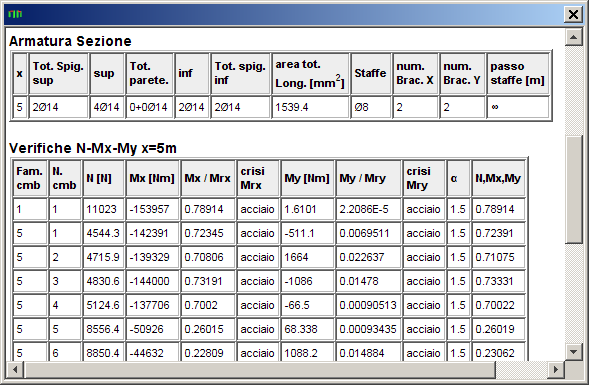
Task: Click the 'Mx [Nm]' column header
Action: click(x=152, y=178)
